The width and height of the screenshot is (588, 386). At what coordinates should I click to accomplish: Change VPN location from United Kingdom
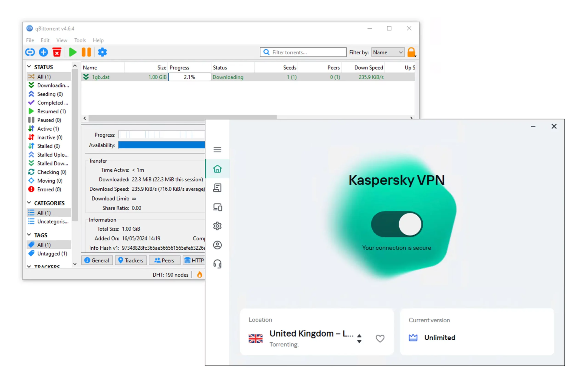tap(359, 338)
